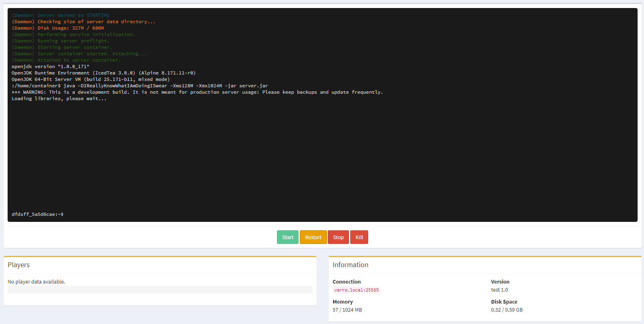Click the openjdk version console line
This screenshot has width=644, height=324.
(50, 66)
